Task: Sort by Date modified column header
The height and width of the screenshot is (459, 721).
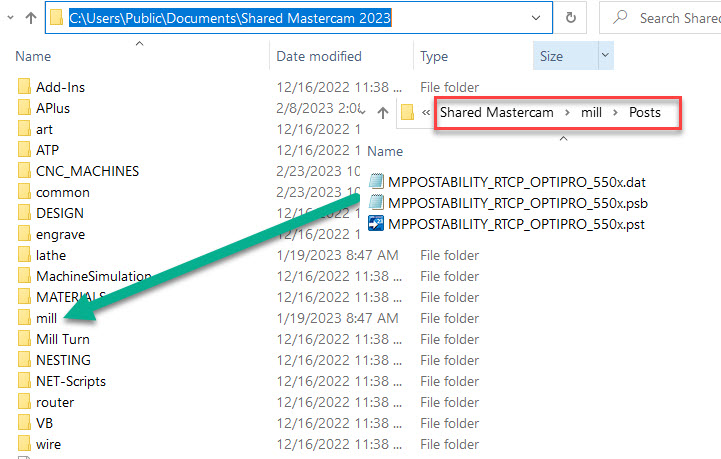Action: pyautogui.click(x=319, y=56)
